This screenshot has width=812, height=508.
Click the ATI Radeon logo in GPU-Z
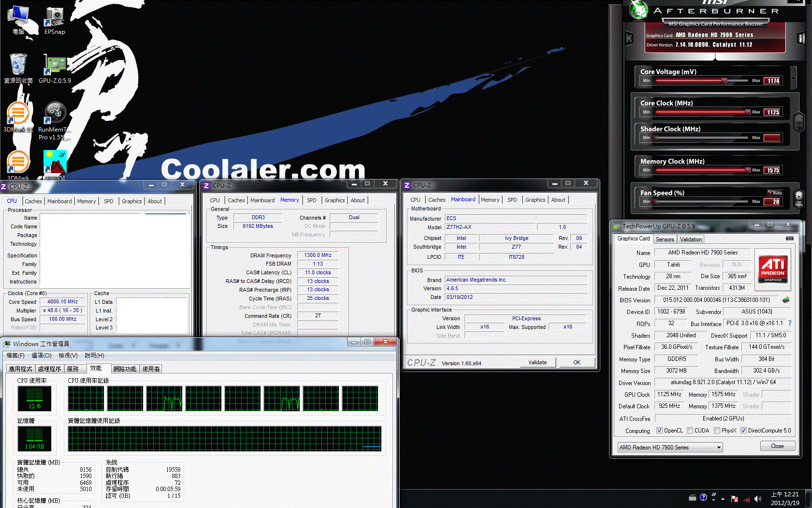pos(773,269)
